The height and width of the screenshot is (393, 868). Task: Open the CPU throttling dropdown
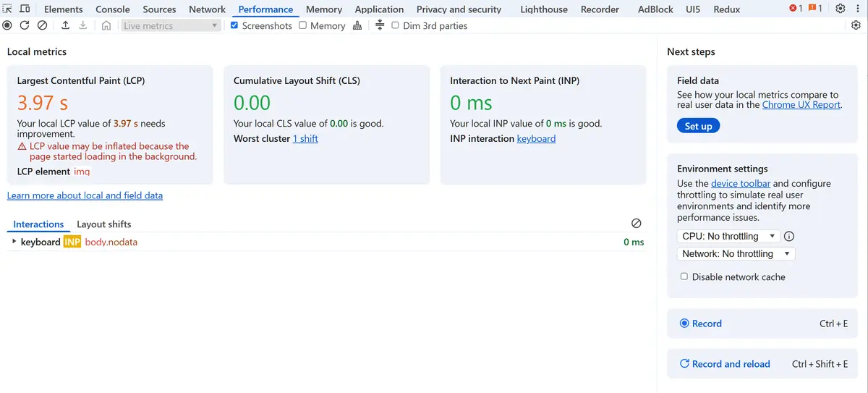728,236
